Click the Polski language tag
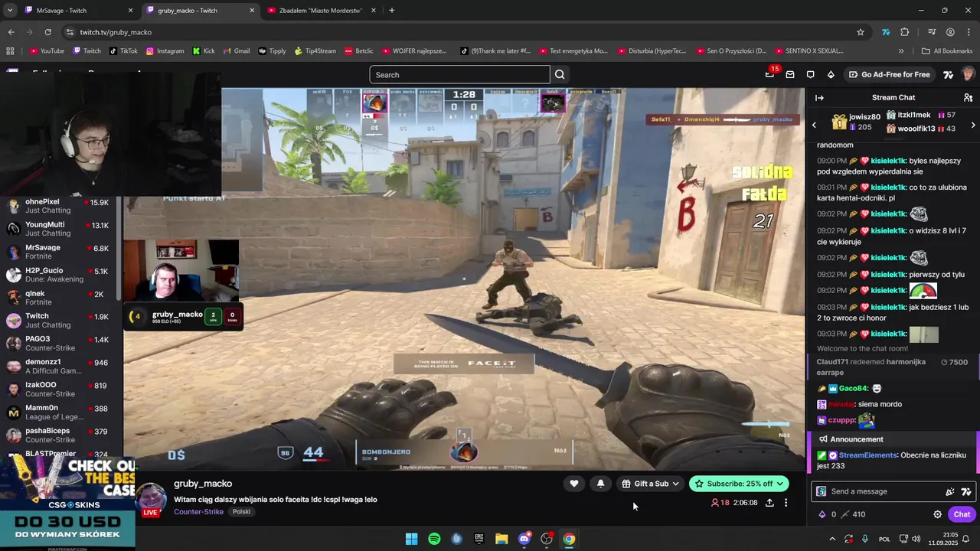This screenshot has width=980, height=551. click(x=241, y=512)
